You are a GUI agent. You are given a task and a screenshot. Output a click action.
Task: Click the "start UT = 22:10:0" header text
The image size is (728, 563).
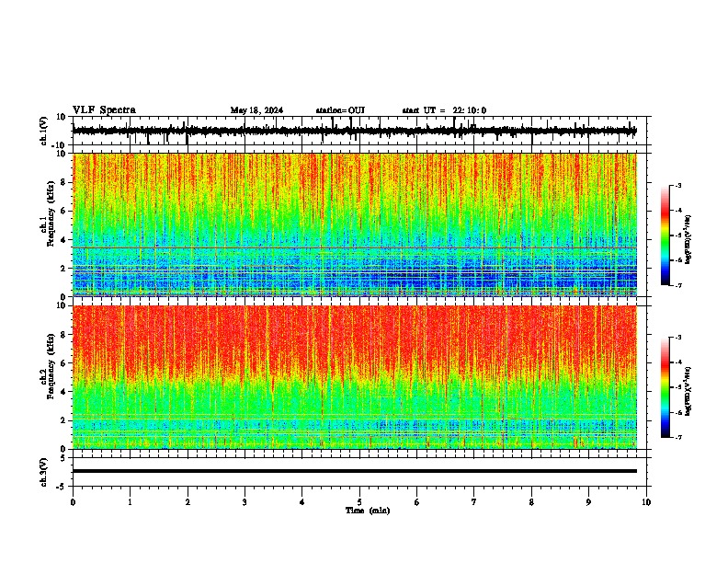[x=444, y=110]
